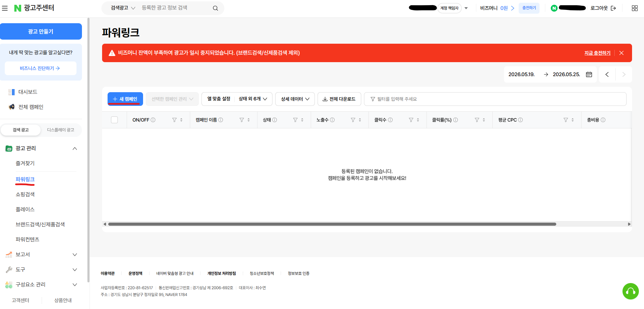The image size is (644, 309).
Task: Click the info icon next to 상태
Action: (x=275, y=120)
